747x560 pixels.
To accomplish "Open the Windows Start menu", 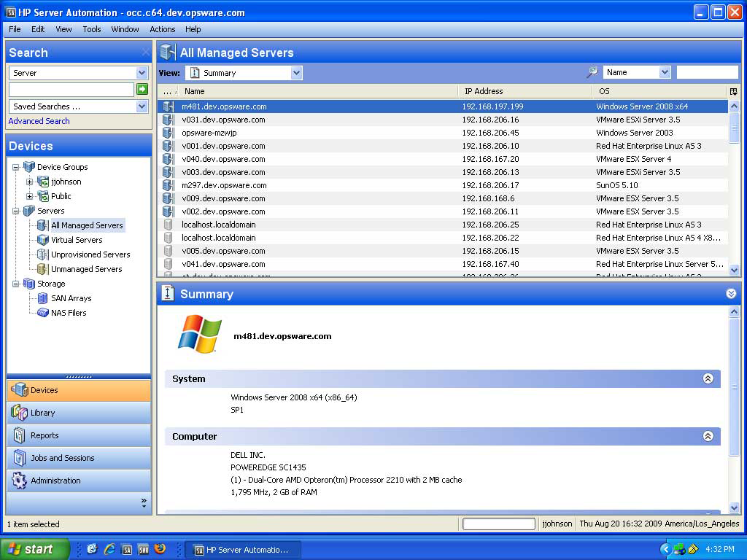I will pyautogui.click(x=34, y=549).
